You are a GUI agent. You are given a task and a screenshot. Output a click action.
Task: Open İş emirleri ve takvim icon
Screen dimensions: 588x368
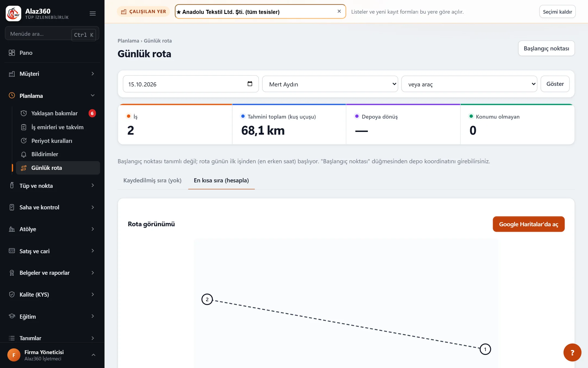pyautogui.click(x=24, y=127)
